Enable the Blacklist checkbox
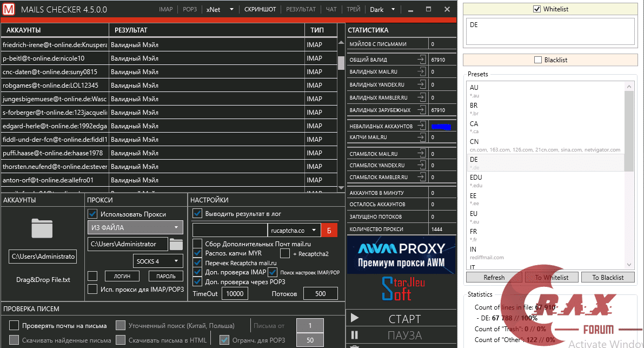644x348 pixels. [537, 60]
